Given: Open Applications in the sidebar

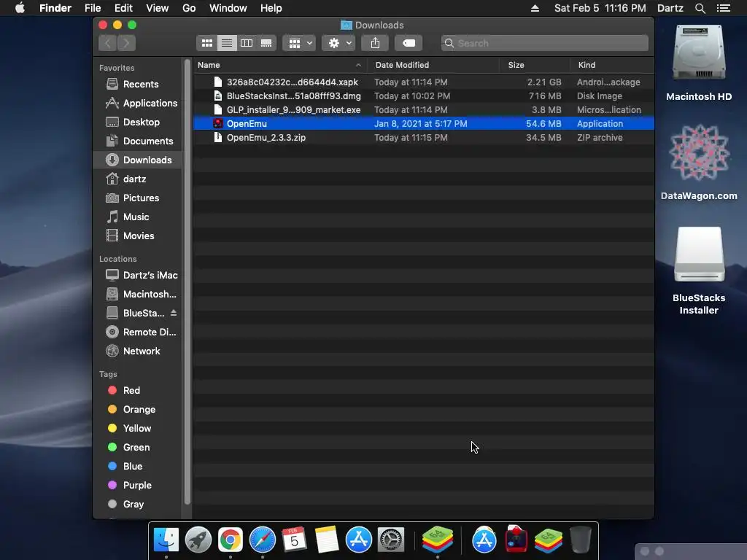Looking at the screenshot, I should 138,104.
